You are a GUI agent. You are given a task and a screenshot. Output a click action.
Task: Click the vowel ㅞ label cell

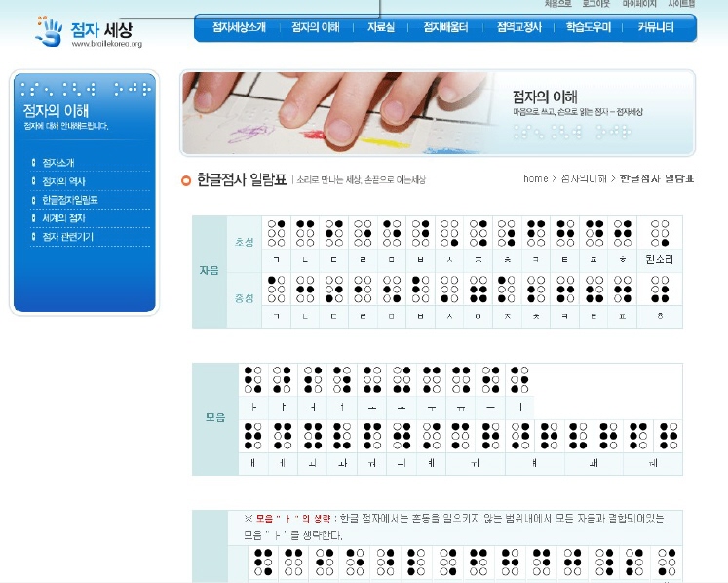pos(653,464)
